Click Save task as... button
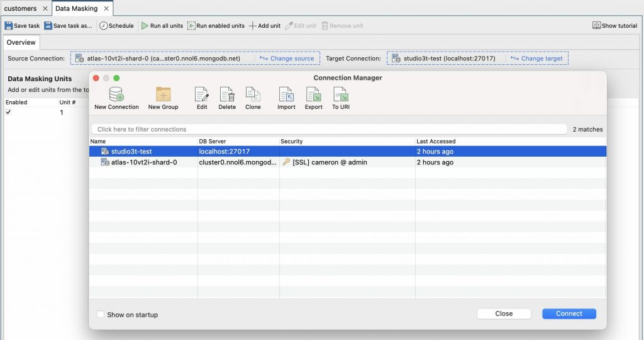The width and height of the screenshot is (644, 340). [68, 25]
